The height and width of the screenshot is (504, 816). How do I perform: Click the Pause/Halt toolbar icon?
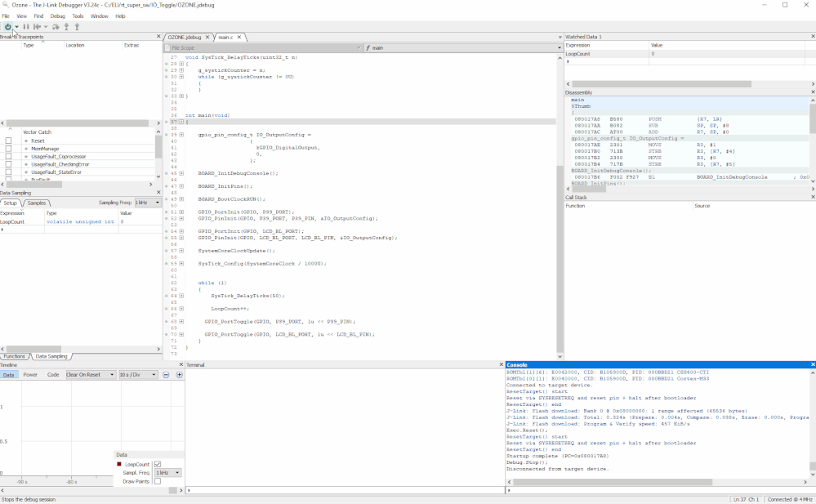[x=26, y=27]
